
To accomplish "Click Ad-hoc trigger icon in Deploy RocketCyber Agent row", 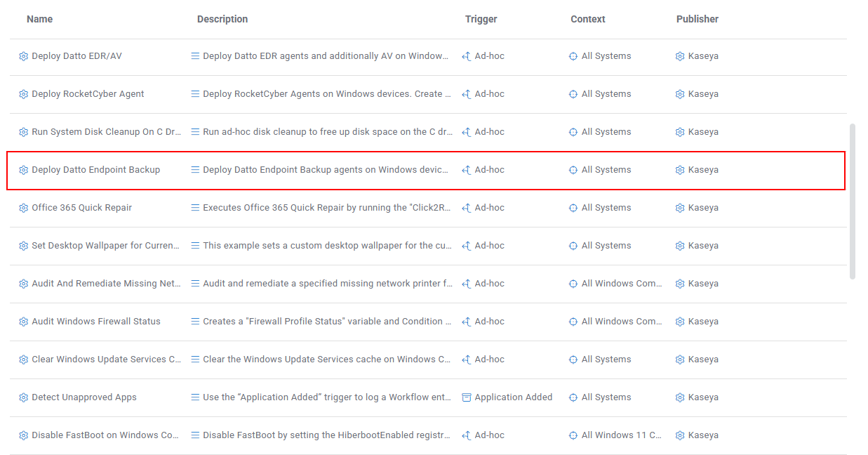I will click(x=467, y=94).
